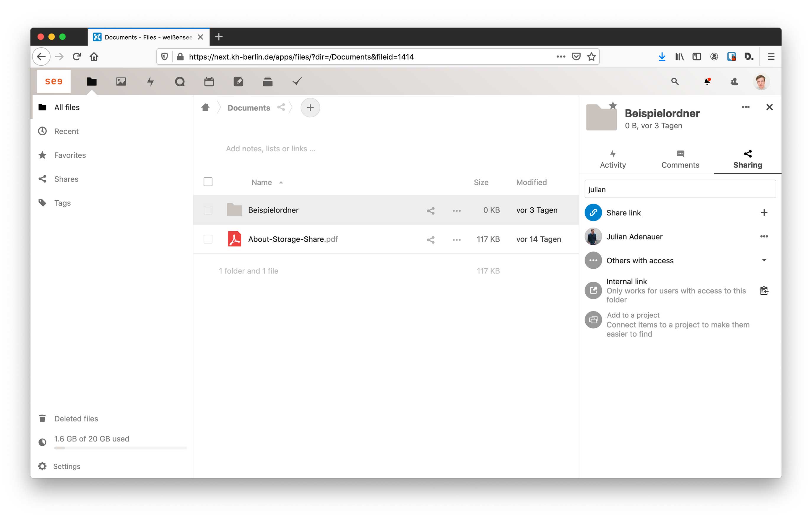Open the three-dot menu for Beispielordner row
This screenshot has height=529, width=812.
click(457, 211)
